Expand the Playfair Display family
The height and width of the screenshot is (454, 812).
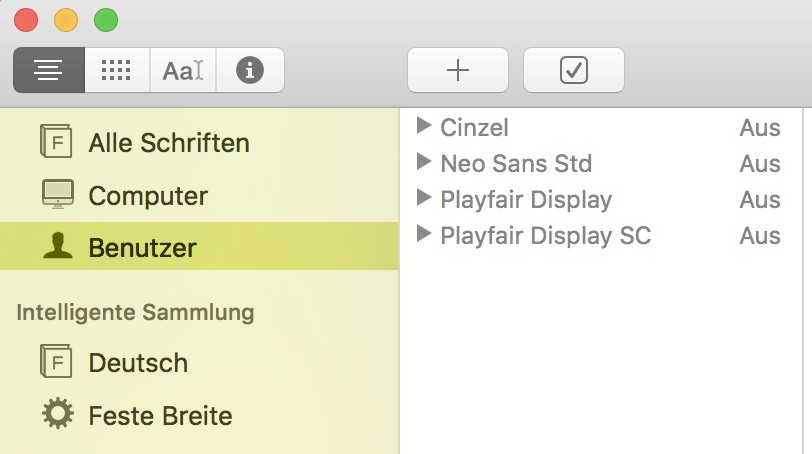424,198
